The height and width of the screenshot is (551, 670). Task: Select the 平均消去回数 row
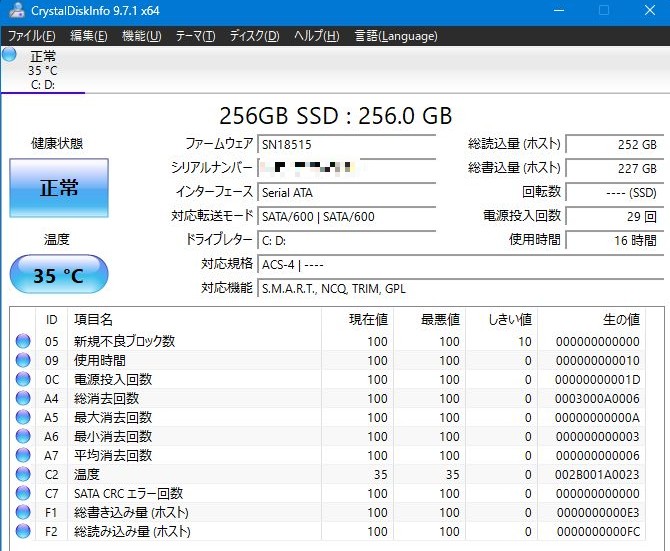(328, 455)
